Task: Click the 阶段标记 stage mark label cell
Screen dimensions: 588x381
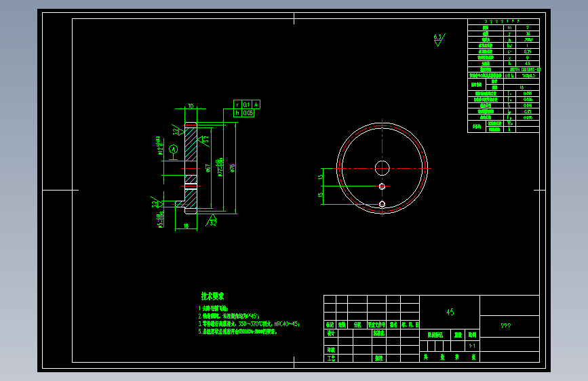Action: [x=435, y=335]
